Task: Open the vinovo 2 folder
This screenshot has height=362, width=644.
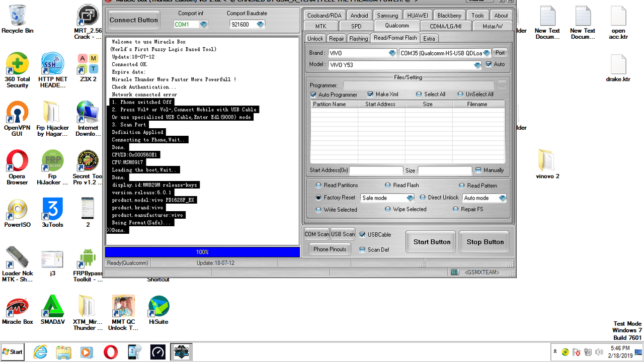Action: [x=547, y=164]
